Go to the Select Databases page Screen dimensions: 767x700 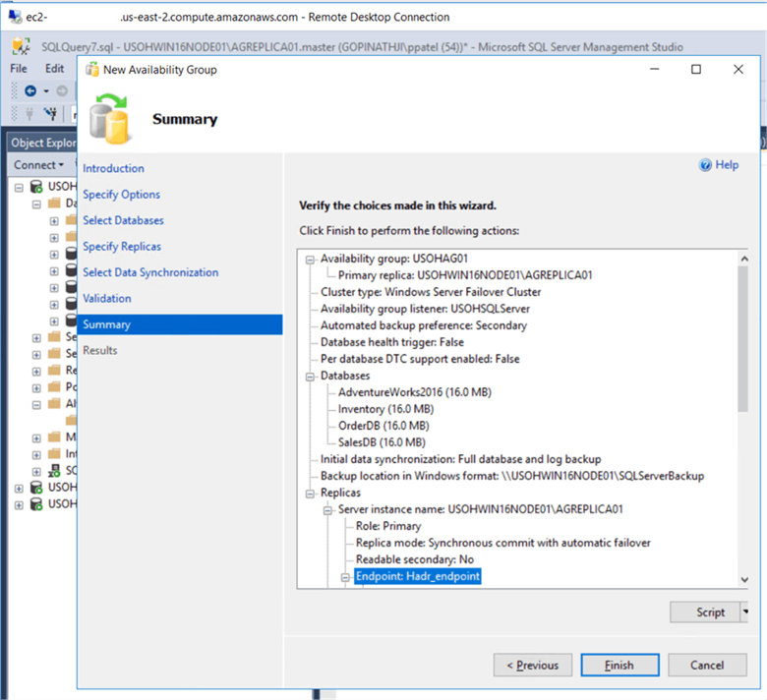click(x=123, y=220)
